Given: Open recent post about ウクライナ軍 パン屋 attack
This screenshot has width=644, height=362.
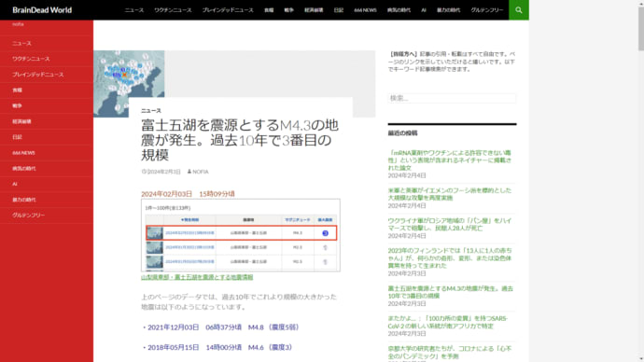Looking at the screenshot, I should coord(450,224).
